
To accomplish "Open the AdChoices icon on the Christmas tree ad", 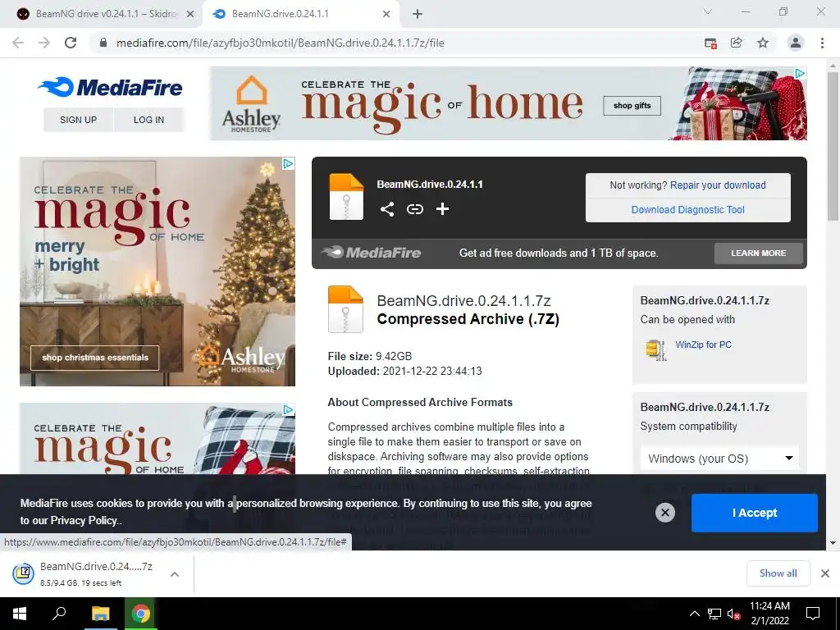I will point(288,163).
